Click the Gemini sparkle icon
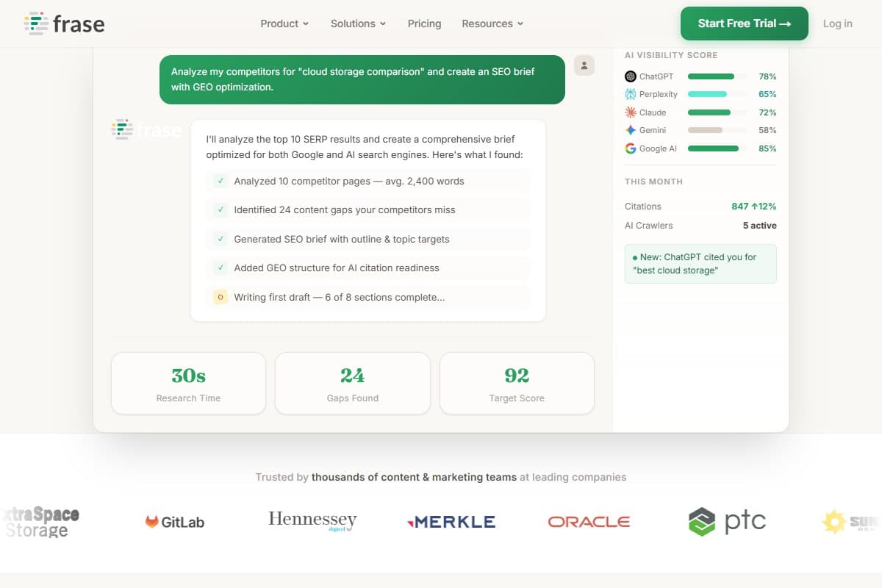882x588 pixels. 631,130
